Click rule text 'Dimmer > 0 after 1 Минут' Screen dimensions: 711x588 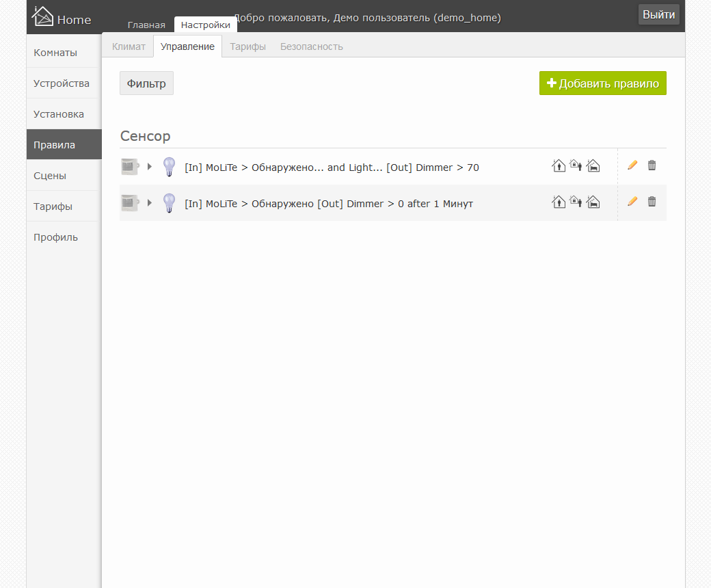[x=410, y=204]
